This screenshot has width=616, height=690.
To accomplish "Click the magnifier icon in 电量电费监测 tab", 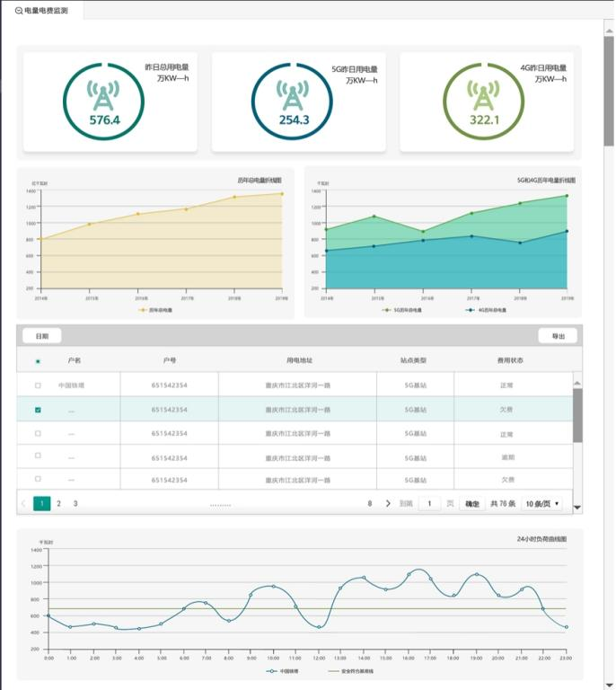I will (18, 10).
